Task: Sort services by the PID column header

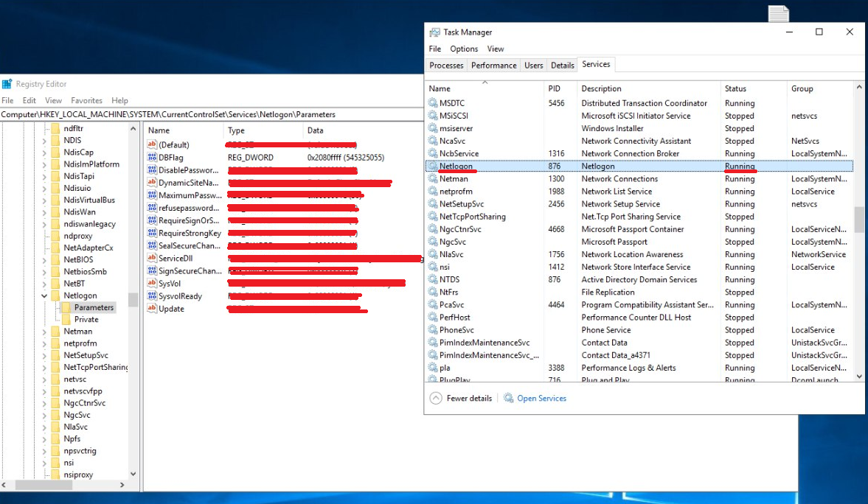Action: click(x=560, y=88)
